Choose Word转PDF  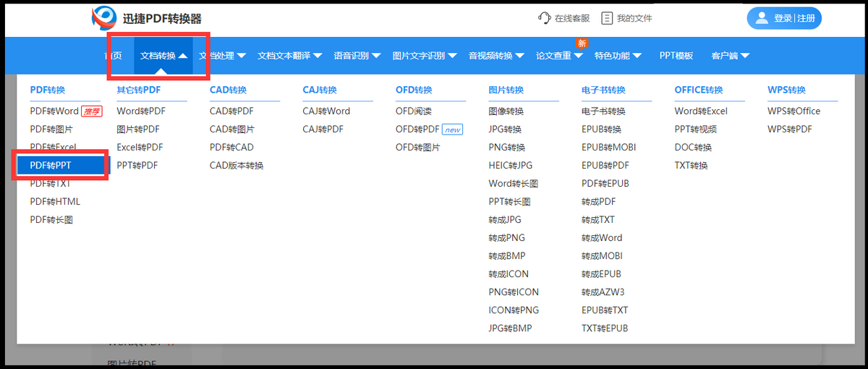(x=141, y=111)
